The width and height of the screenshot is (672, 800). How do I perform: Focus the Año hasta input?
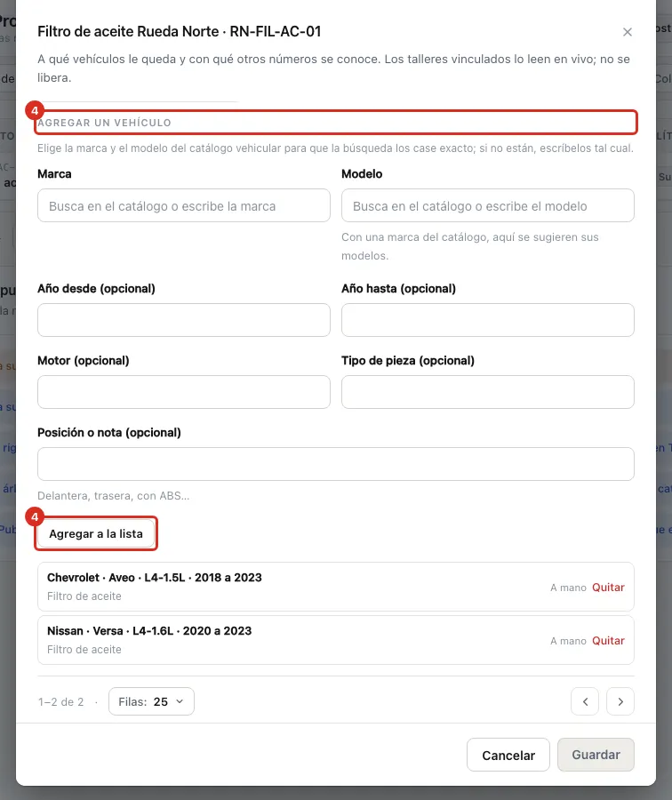(488, 320)
